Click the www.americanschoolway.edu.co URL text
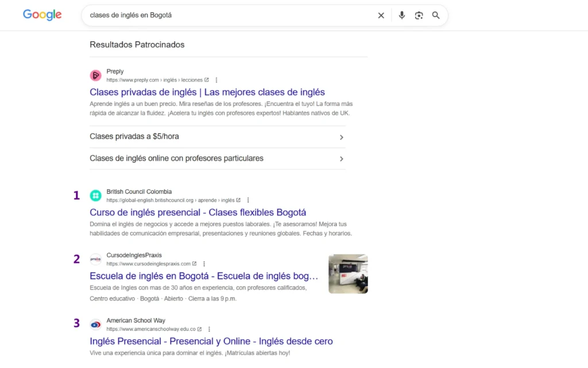This screenshot has width=588, height=368. [151, 329]
